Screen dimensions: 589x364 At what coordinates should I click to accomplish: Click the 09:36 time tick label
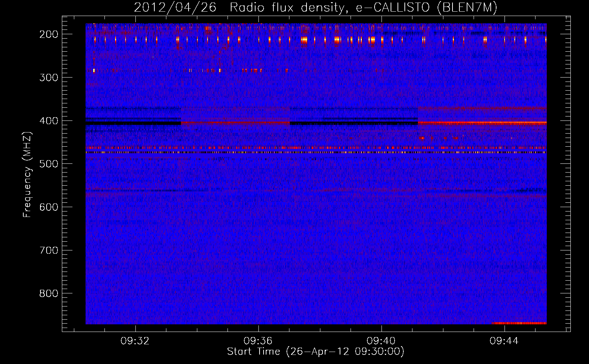[258, 341]
